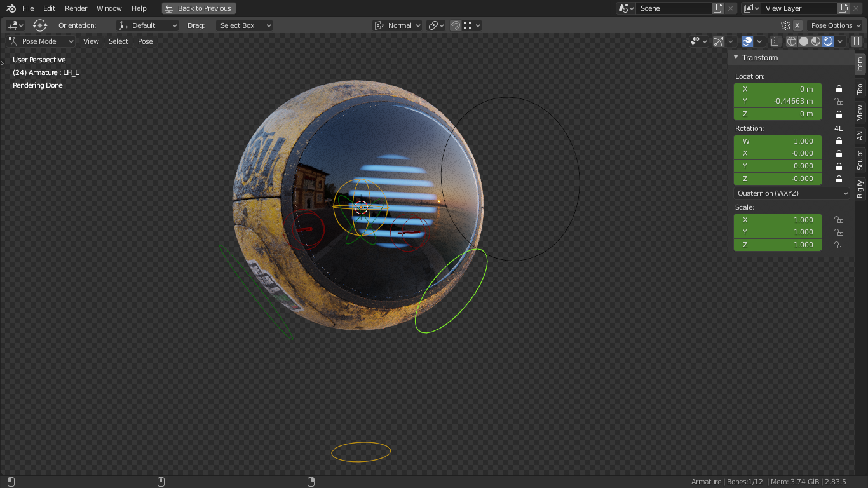Image resolution: width=868 pixels, height=488 pixels.
Task: Unlock the Location X lock
Action: click(x=839, y=89)
